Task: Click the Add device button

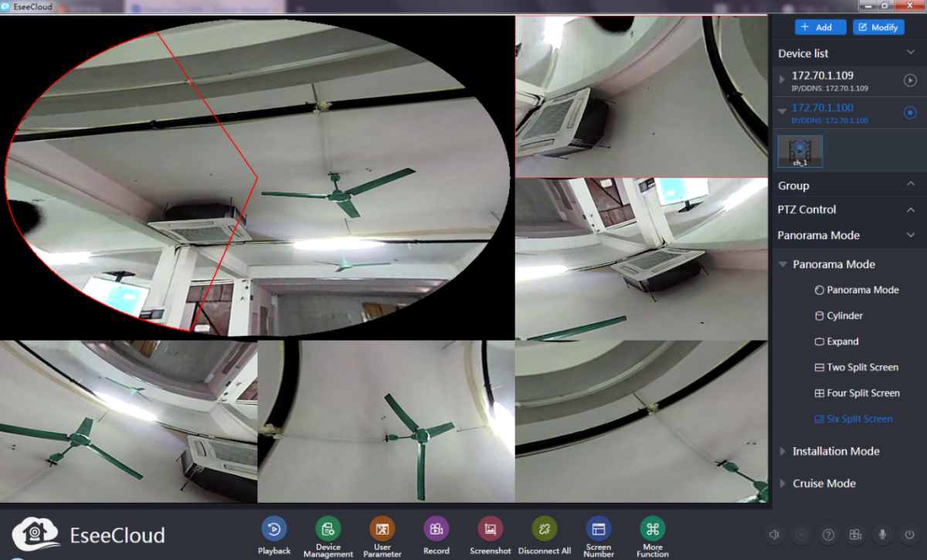Action: (819, 27)
